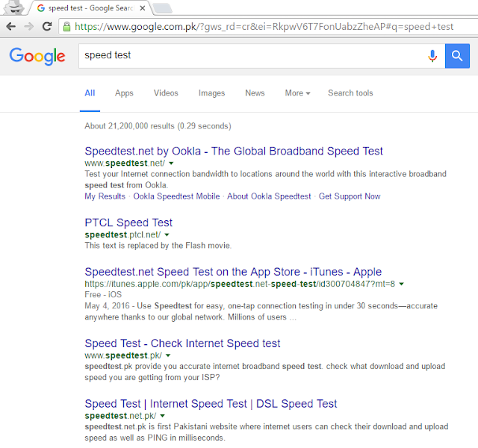The width and height of the screenshot is (478, 448).
Task: Click the Free - iOS text
Action: coord(103,295)
